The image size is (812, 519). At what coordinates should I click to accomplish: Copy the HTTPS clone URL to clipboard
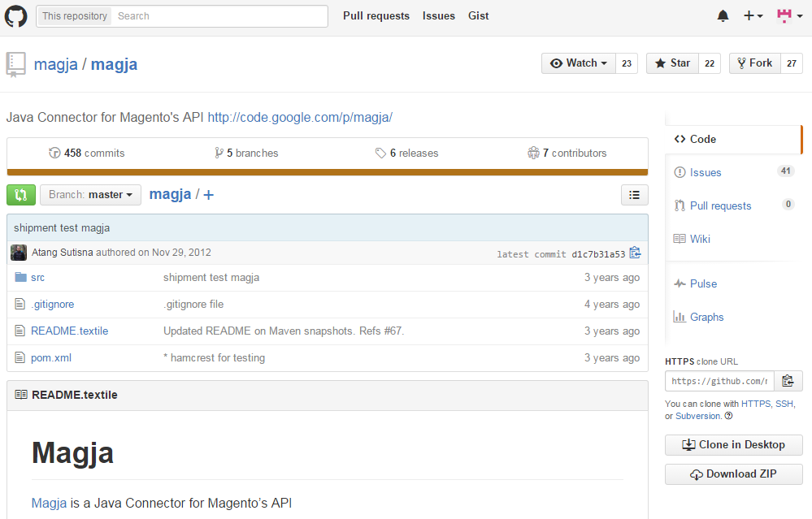[788, 381]
